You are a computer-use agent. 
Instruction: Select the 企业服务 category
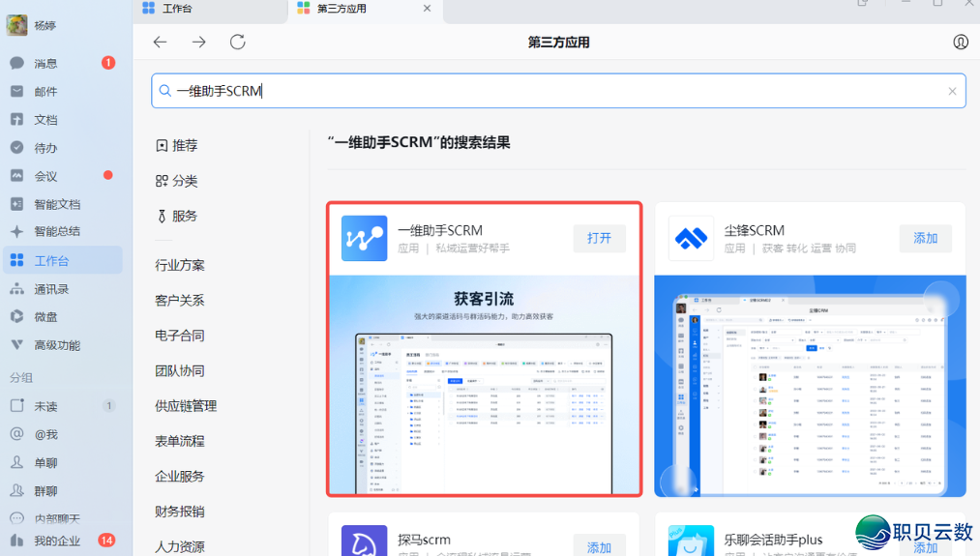[180, 476]
